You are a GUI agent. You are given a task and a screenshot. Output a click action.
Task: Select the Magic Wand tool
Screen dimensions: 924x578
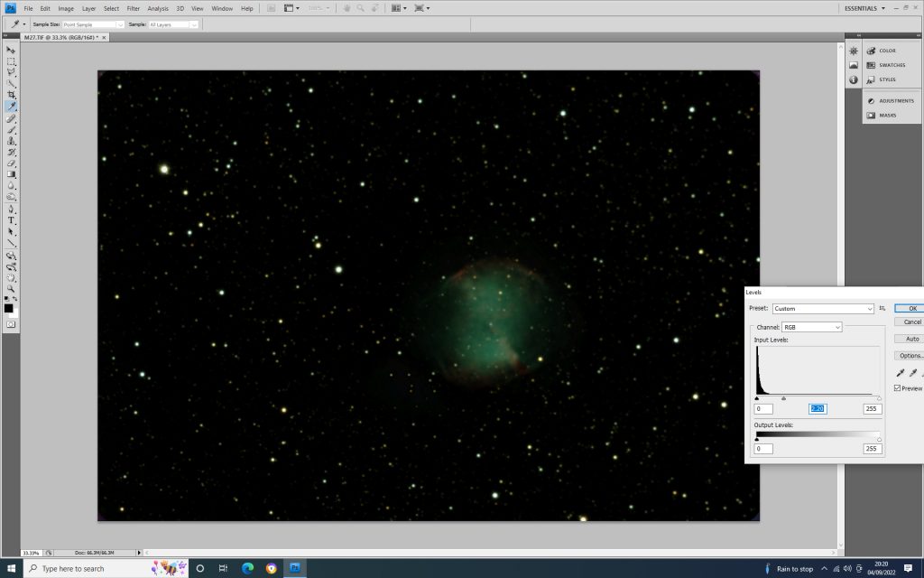11,84
